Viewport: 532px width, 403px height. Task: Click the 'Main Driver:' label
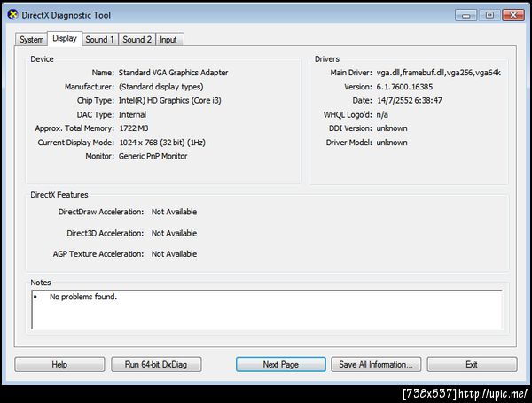(351, 73)
